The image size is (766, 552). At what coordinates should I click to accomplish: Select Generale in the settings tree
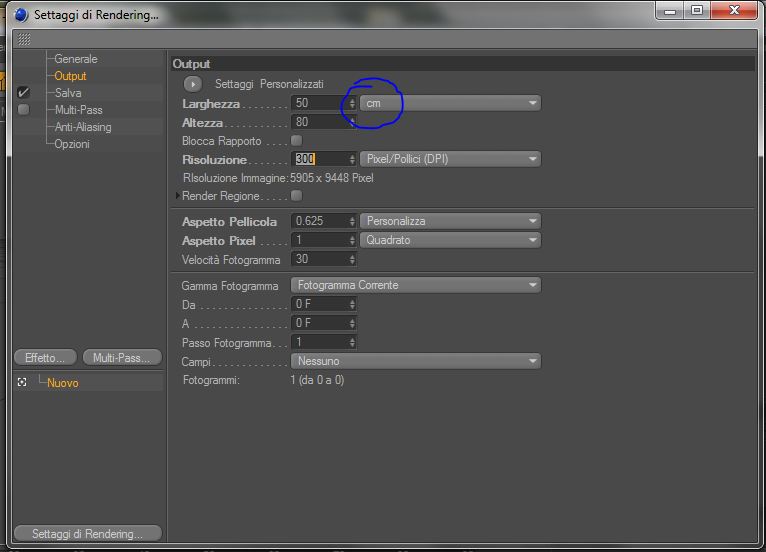76,59
